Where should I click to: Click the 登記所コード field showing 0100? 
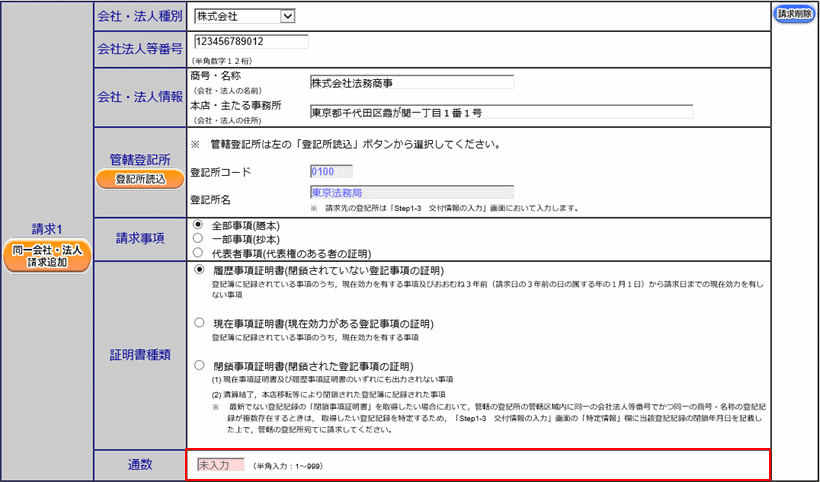[331, 171]
